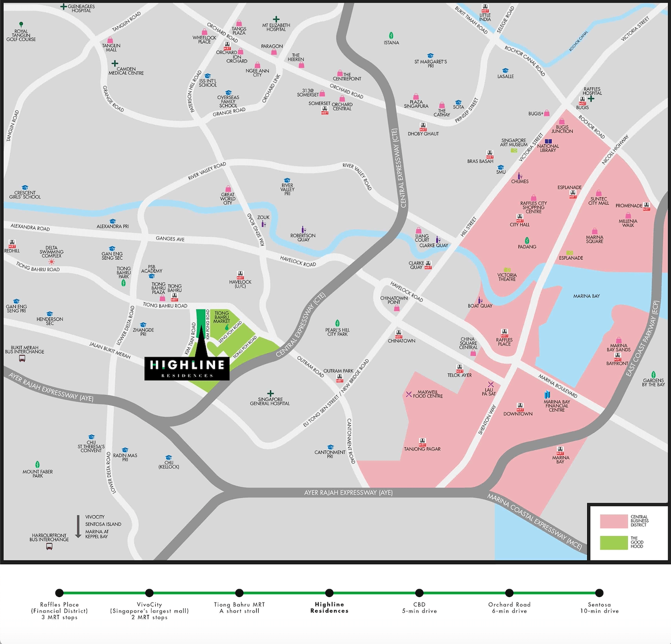Click the Highline Residences logo marker
The image size is (671, 644).
187,368
